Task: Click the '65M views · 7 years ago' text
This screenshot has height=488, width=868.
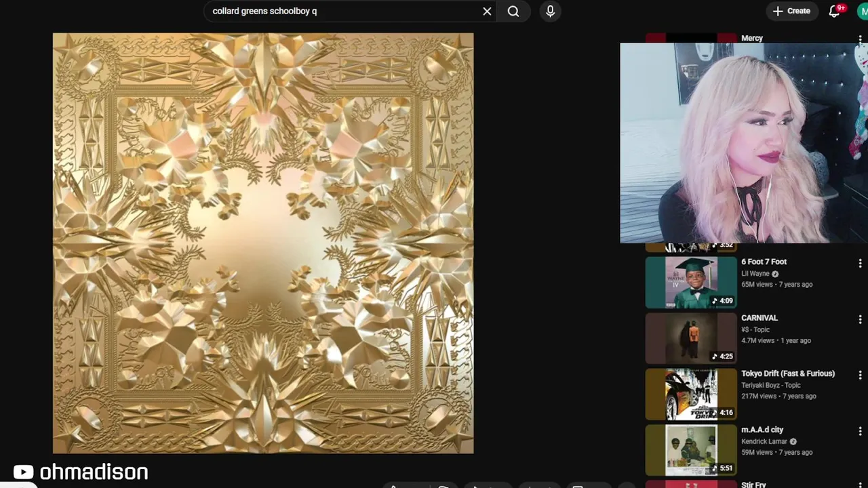Action: (776, 285)
